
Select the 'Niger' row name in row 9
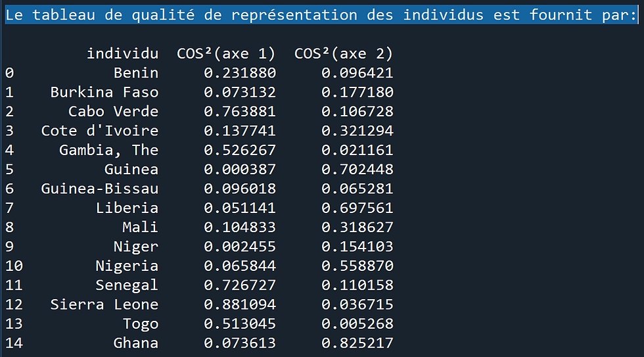tap(136, 247)
